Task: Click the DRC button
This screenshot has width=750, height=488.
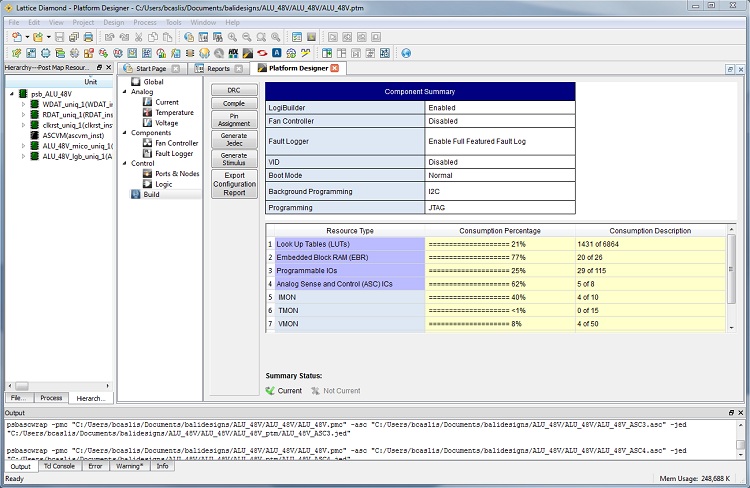Action: coord(233,90)
